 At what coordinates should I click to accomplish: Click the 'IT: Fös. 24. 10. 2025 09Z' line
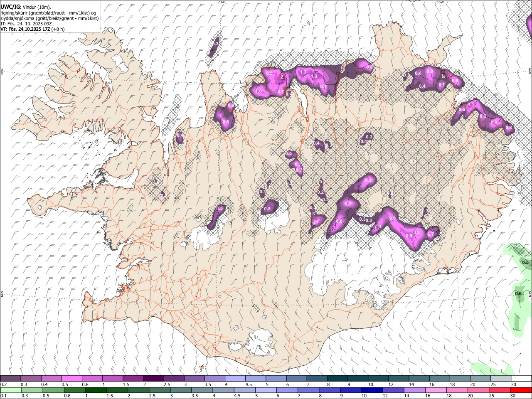tap(26, 24)
